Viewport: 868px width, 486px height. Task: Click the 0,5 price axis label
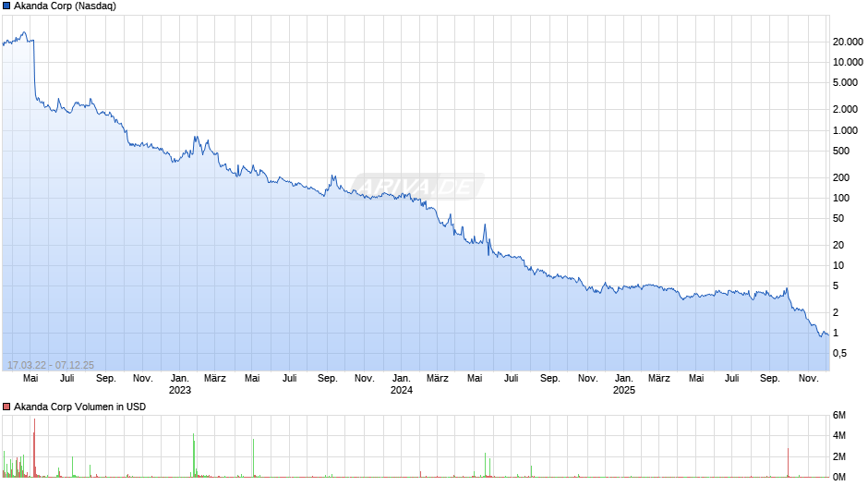click(x=839, y=354)
